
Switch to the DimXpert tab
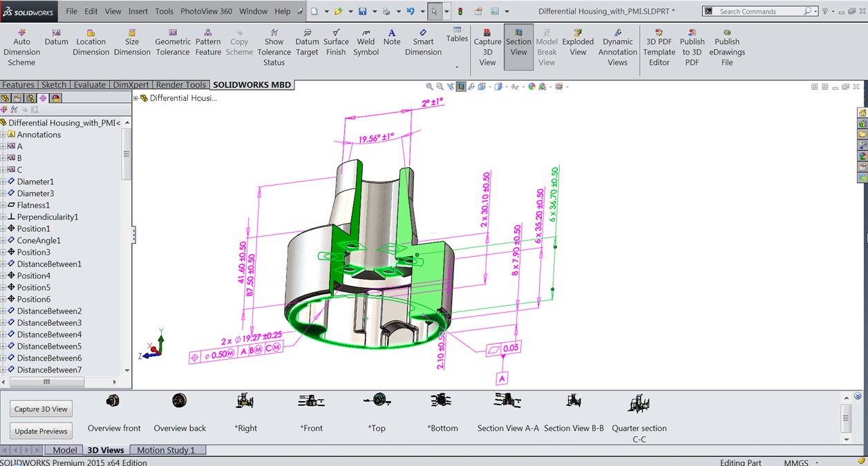[131, 85]
